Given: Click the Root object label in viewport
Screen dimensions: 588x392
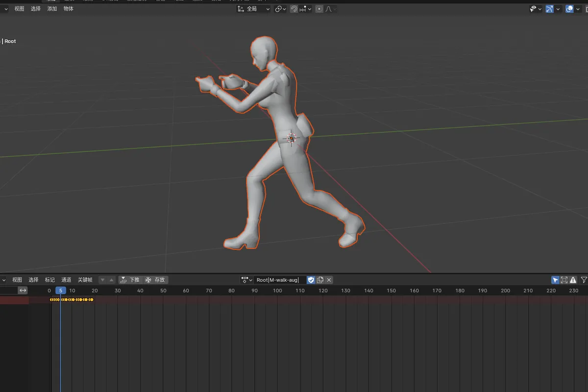Looking at the screenshot, I should pyautogui.click(x=10, y=42).
